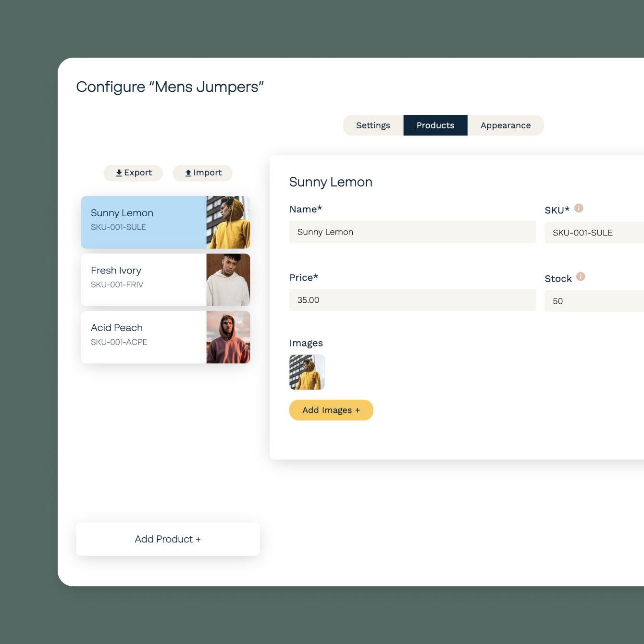Click the info icon beside SKU field
Viewport: 644px width, 644px height.
(x=579, y=209)
